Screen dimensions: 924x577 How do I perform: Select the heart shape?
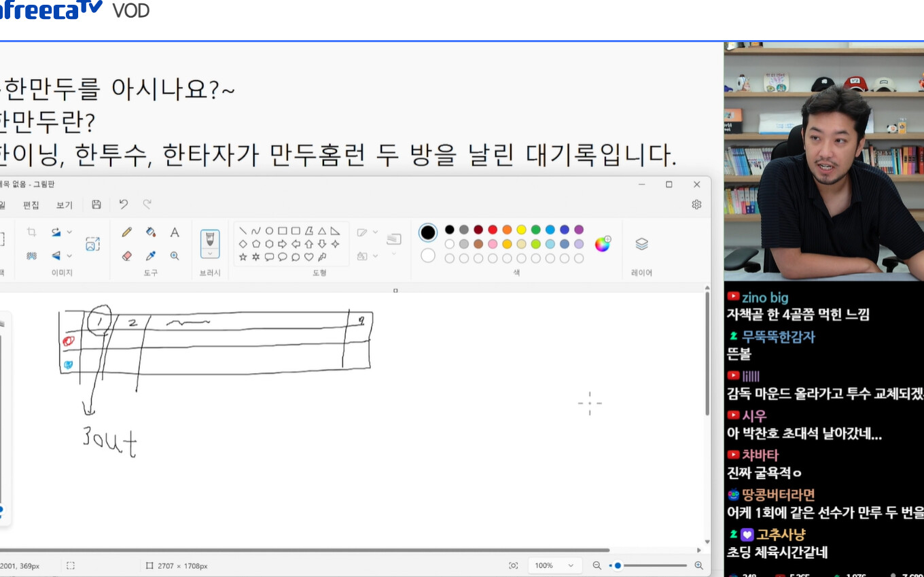pyautogui.click(x=308, y=257)
